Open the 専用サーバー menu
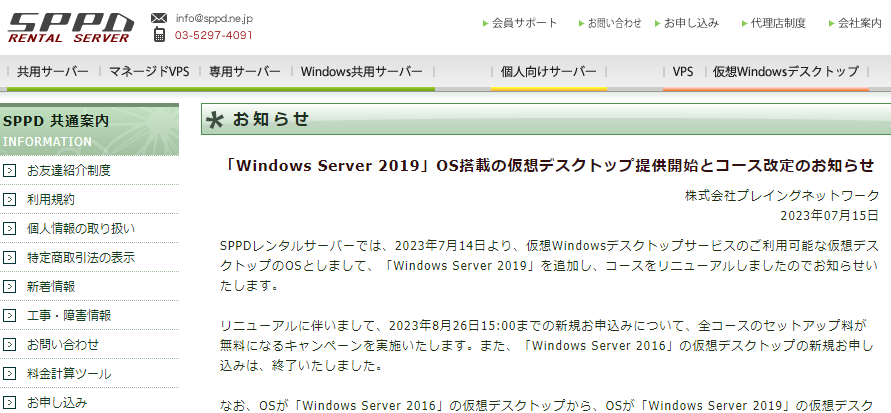Image resolution: width=891 pixels, height=413 pixels. click(244, 72)
